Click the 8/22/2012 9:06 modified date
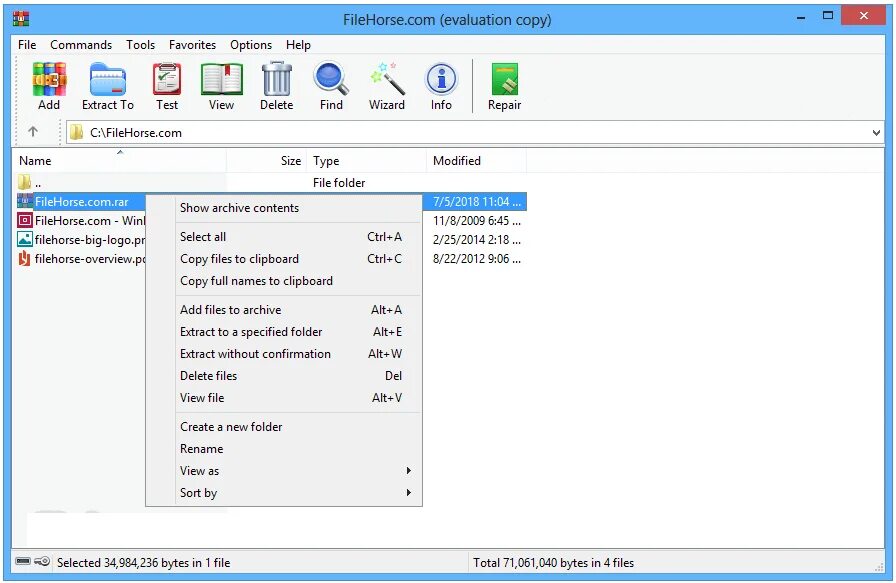The height and width of the screenshot is (583, 896). click(x=477, y=259)
